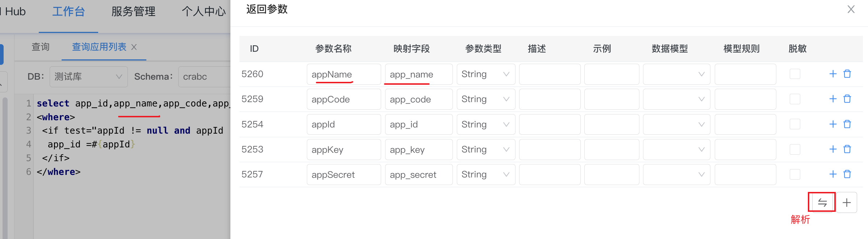Enable desensitization checkbox for appName row
Viewport: 868px width, 239px height.
[795, 74]
